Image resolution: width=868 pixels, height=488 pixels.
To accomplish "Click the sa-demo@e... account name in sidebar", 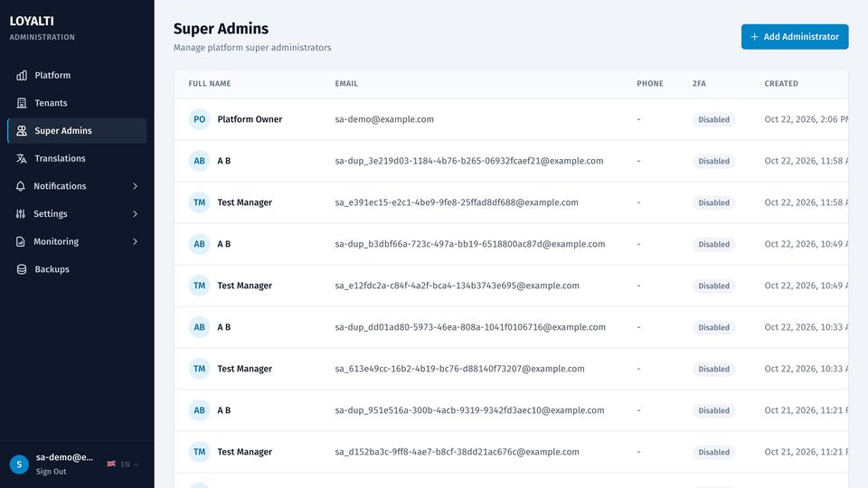I will point(64,457).
